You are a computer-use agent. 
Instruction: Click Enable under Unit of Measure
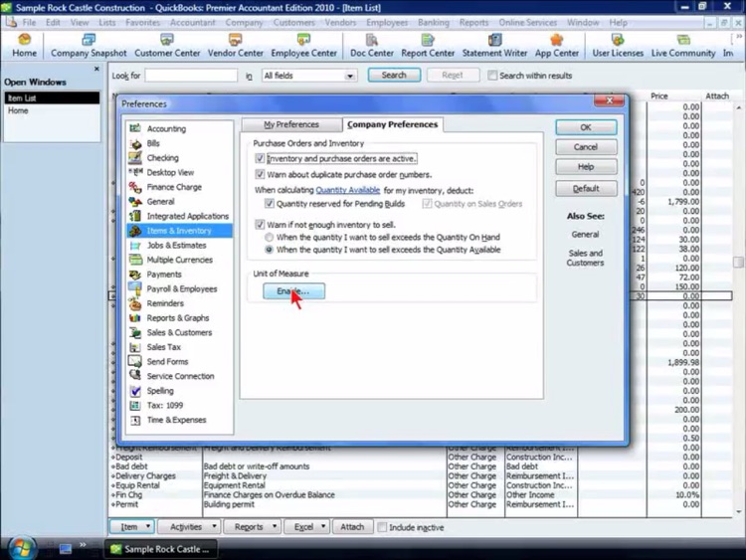tap(294, 291)
